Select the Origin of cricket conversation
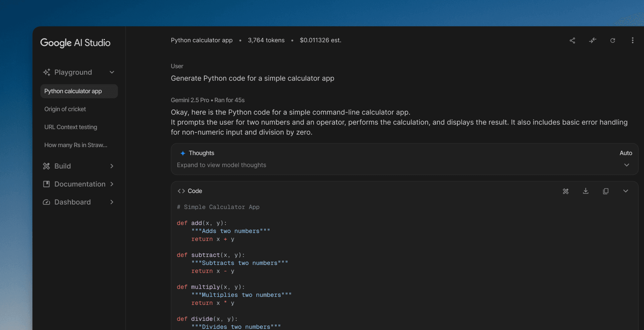 [65, 109]
